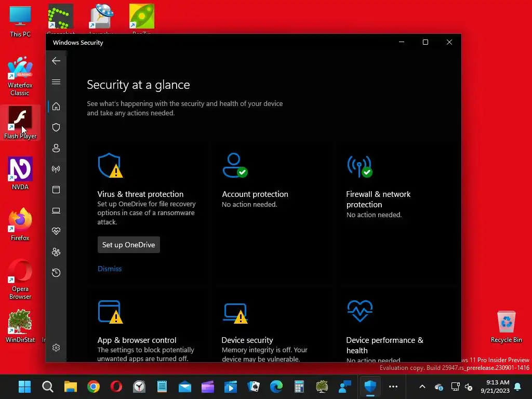Open Solitaire cards app from taskbar
The image size is (532, 399).
pyautogui.click(x=254, y=387)
